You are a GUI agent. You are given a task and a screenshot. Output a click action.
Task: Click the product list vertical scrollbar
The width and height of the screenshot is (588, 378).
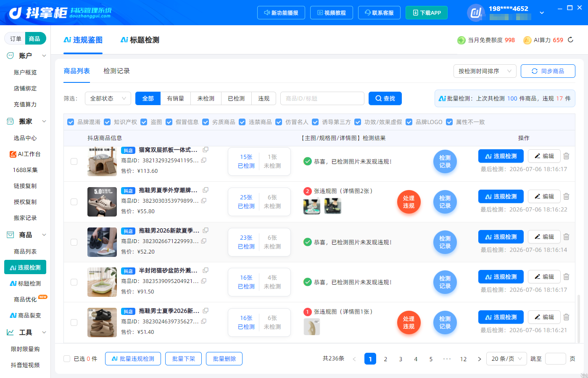click(x=578, y=319)
